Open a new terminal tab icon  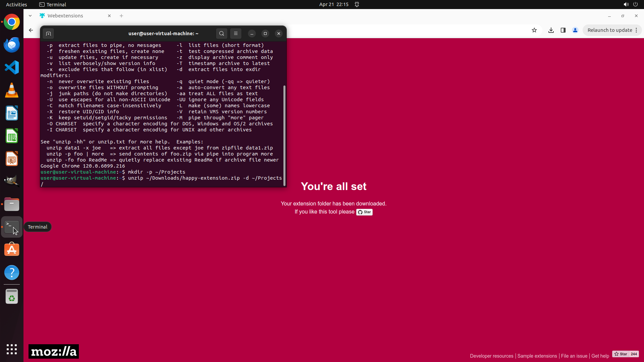pyautogui.click(x=48, y=34)
